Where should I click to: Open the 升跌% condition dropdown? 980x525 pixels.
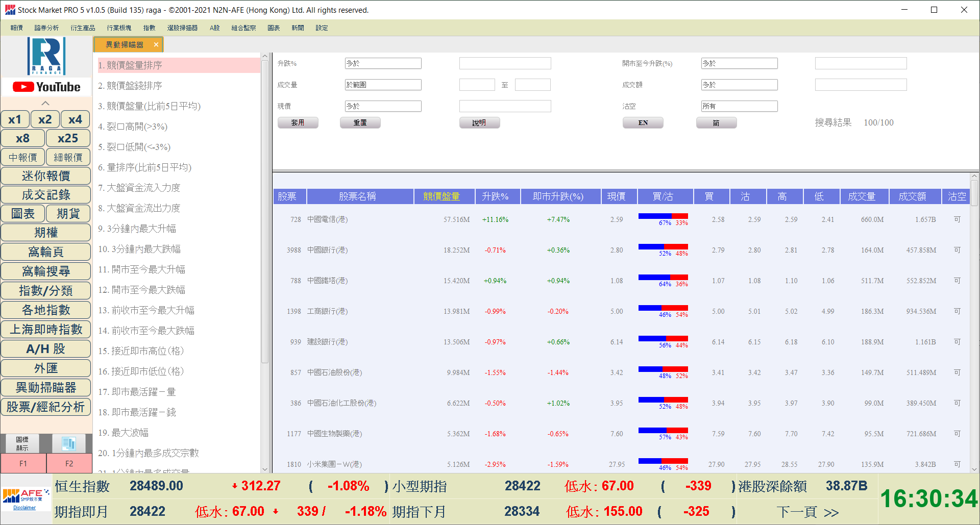click(383, 63)
